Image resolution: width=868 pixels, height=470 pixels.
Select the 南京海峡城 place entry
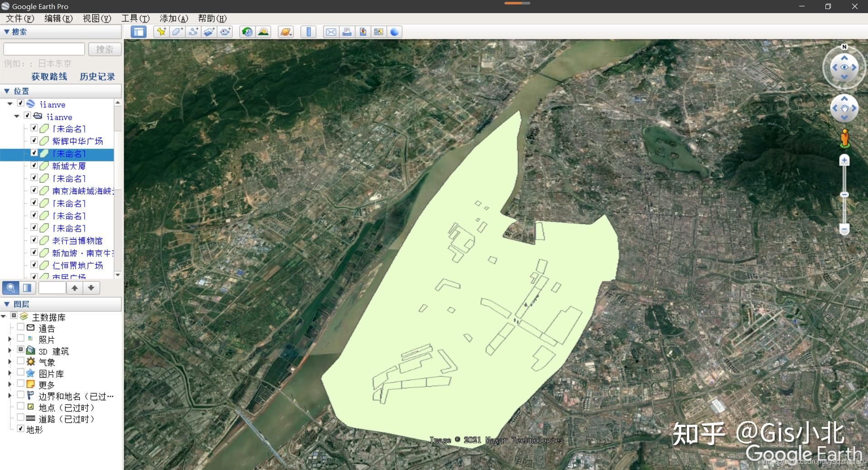(x=82, y=191)
